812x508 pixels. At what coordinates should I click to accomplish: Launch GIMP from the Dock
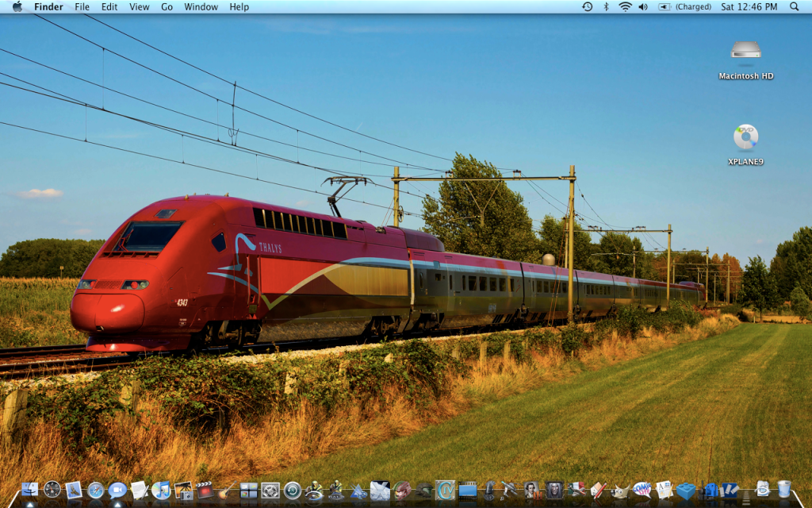[x=619, y=490]
